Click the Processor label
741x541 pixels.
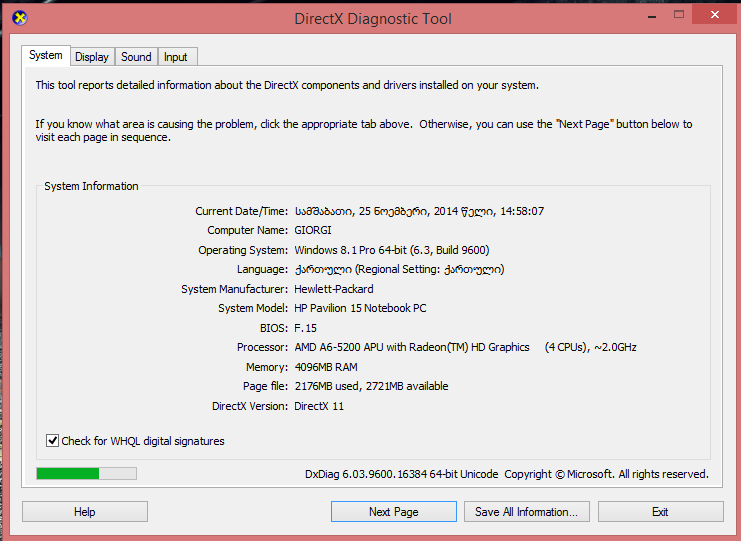[262, 347]
